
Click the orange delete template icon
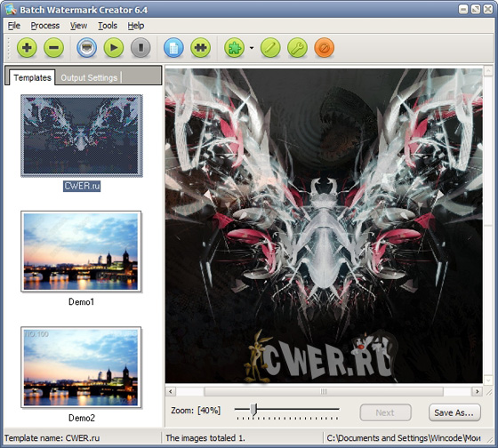pos(325,48)
